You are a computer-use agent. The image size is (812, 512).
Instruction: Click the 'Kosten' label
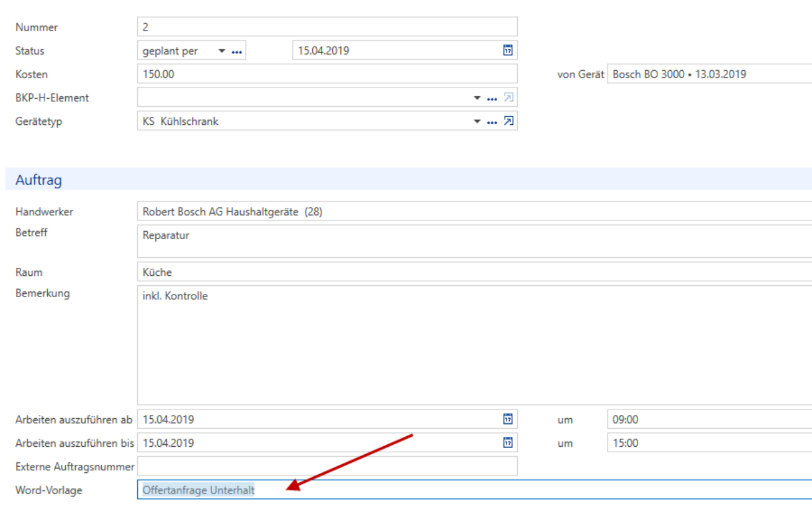(x=32, y=74)
